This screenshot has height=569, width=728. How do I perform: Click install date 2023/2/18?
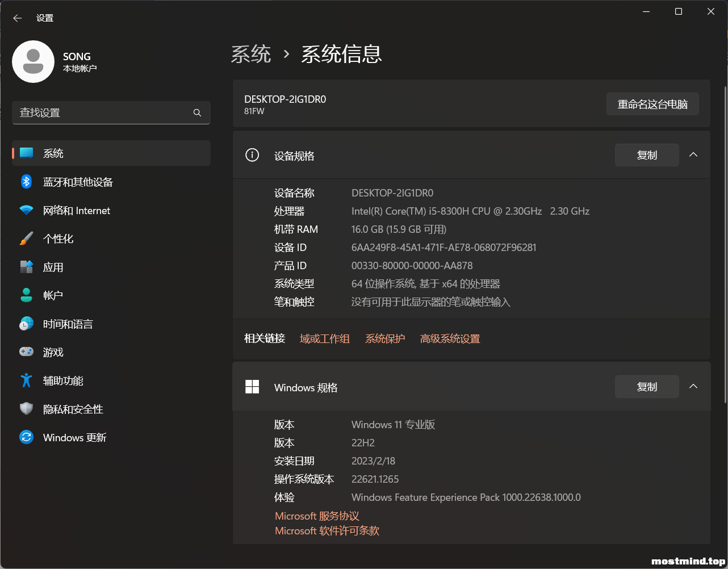point(373,461)
